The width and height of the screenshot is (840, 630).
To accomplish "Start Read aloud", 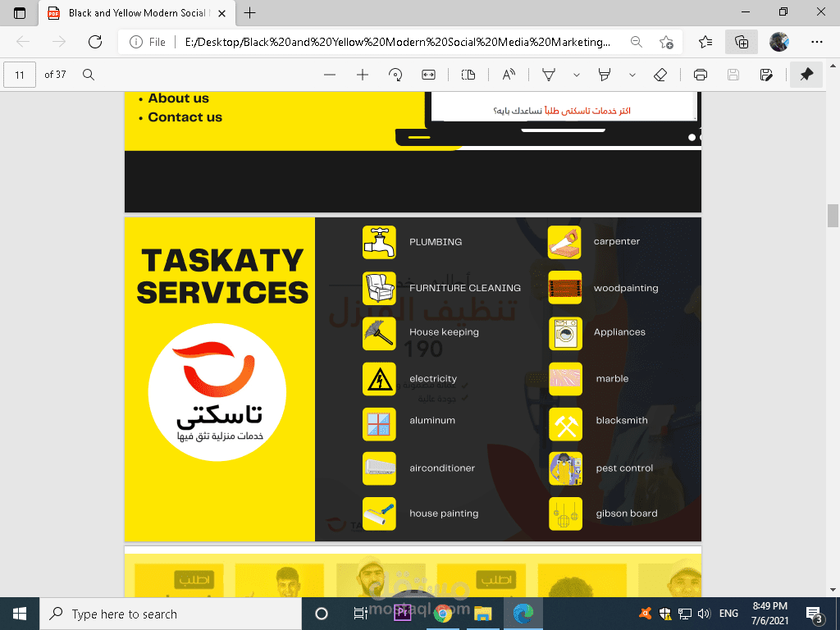I will (509, 75).
